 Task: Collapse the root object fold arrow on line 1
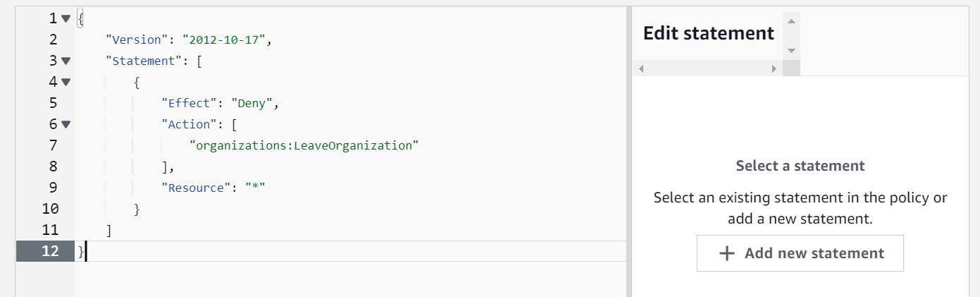click(x=66, y=18)
